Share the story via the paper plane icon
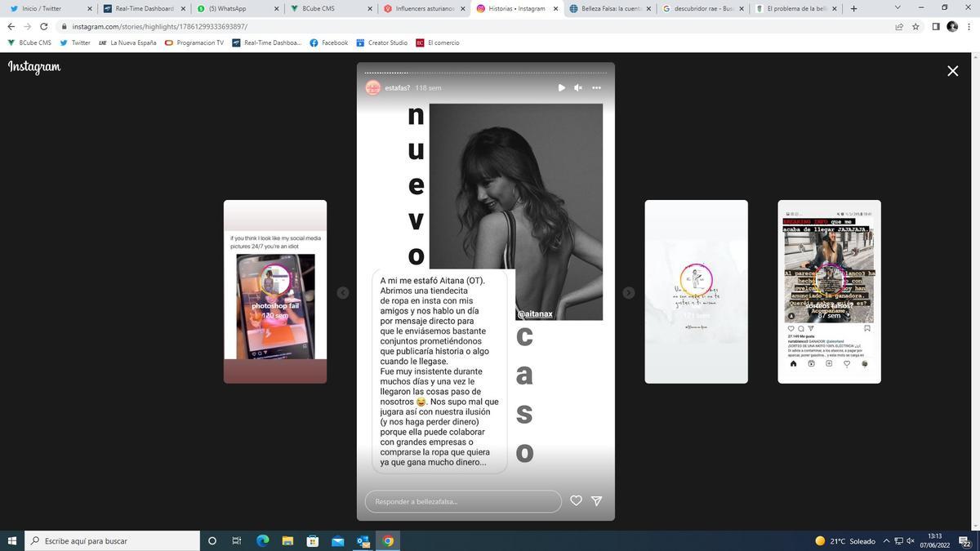 click(597, 500)
